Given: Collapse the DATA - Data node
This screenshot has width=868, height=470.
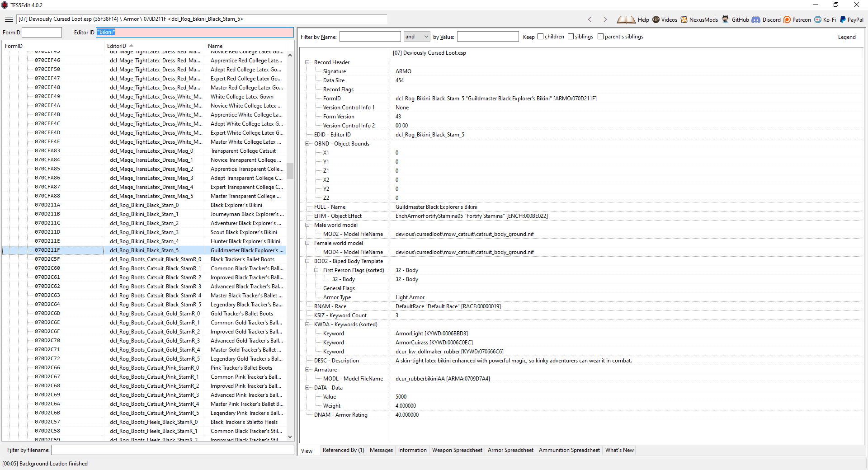Looking at the screenshot, I should pos(307,388).
